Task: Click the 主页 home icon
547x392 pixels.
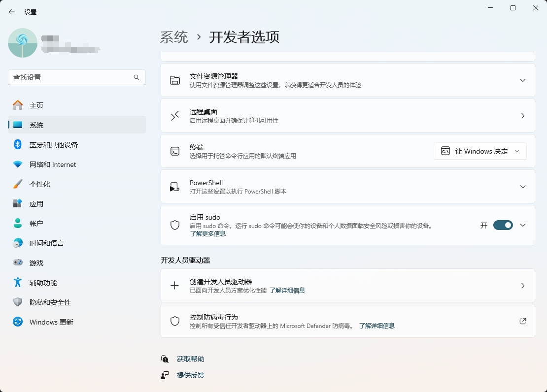Action: [18, 105]
